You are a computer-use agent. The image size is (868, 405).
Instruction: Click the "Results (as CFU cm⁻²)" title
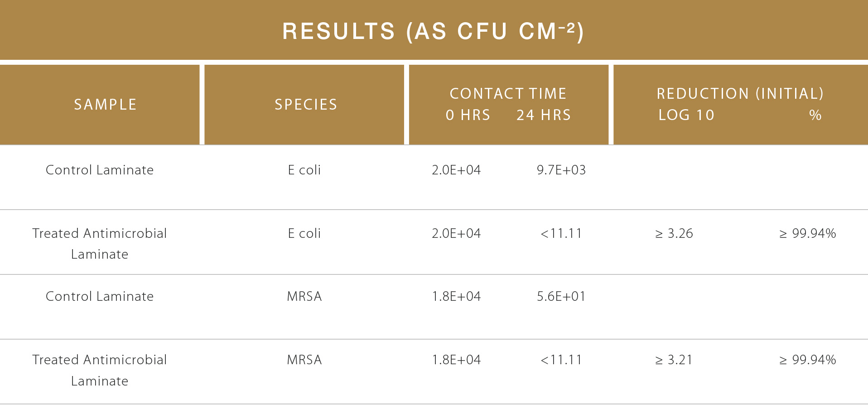(x=433, y=31)
